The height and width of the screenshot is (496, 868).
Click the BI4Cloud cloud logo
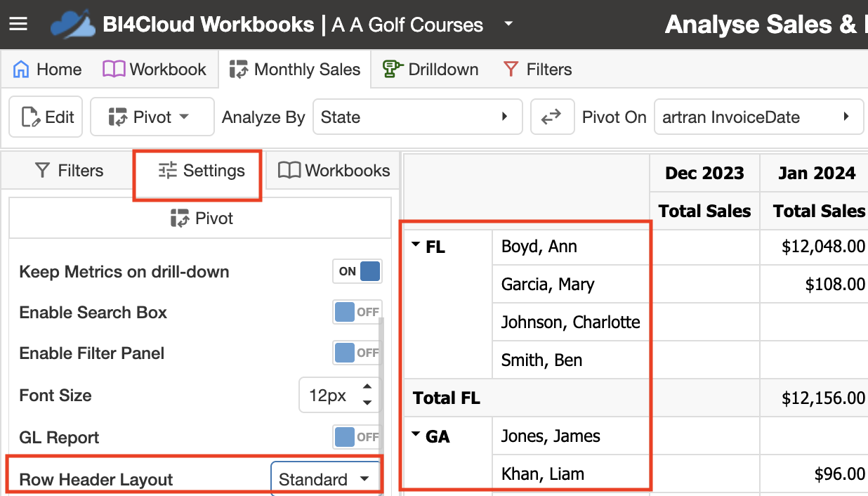coord(72,25)
